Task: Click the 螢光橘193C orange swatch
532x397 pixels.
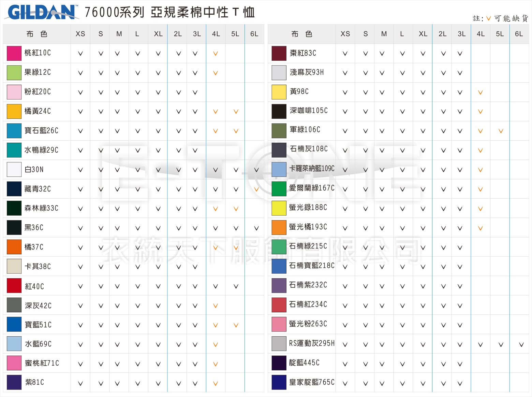Action: tap(279, 227)
